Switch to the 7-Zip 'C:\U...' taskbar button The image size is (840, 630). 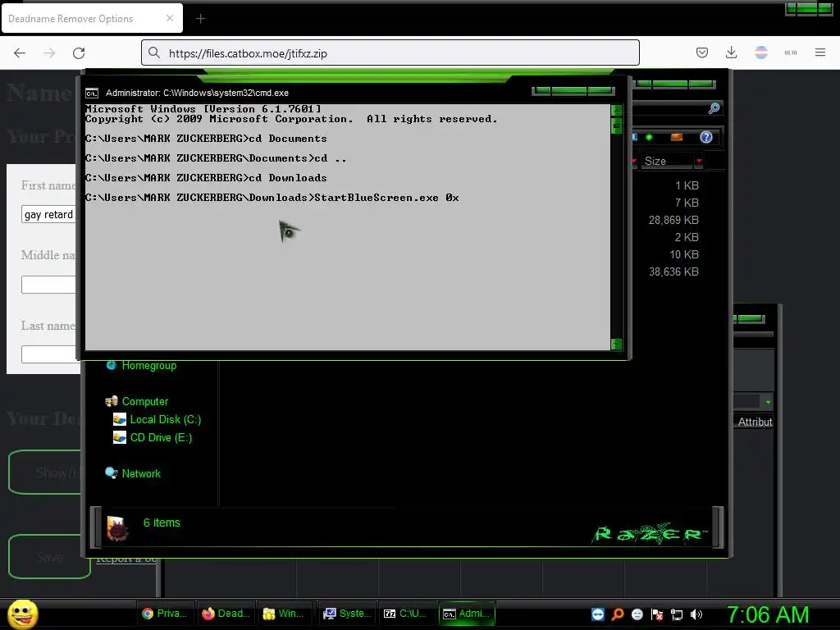pos(405,614)
